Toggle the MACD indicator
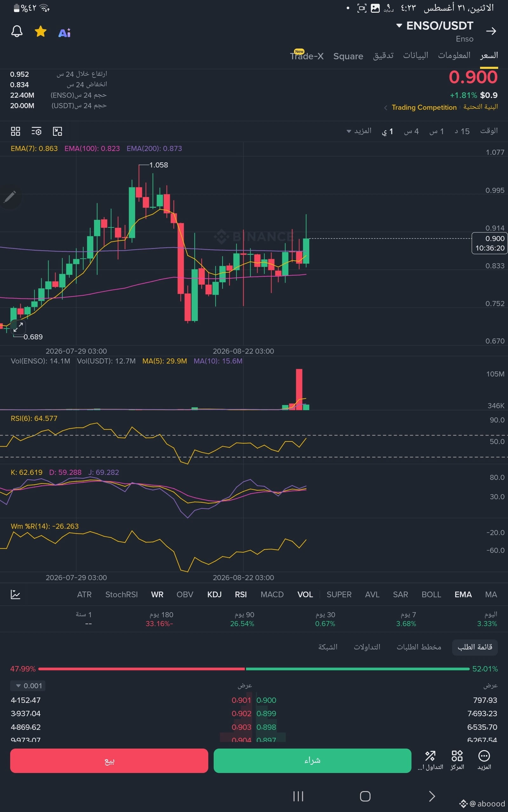This screenshot has width=508, height=812. click(x=272, y=595)
